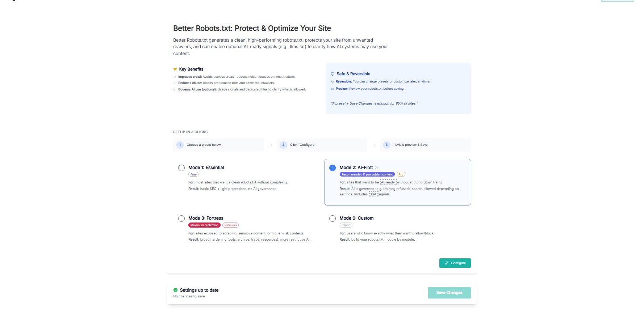644x322 pixels.
Task: Click the Maximum protection badge under Mode 3
Action: 204,225
